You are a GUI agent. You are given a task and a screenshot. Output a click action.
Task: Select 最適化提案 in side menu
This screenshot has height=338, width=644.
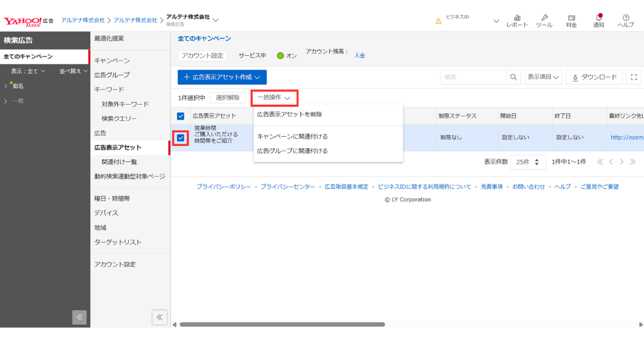[109, 39]
